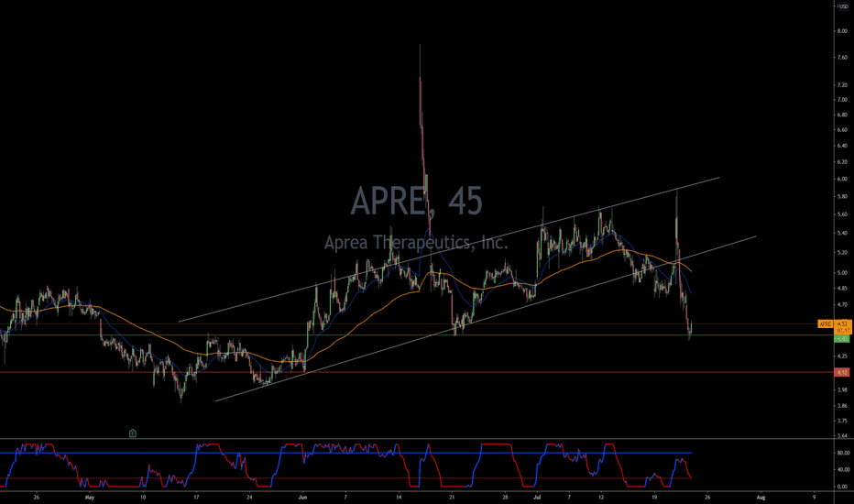
Task: Click the 21 date label on time axis
Action: [452, 497]
